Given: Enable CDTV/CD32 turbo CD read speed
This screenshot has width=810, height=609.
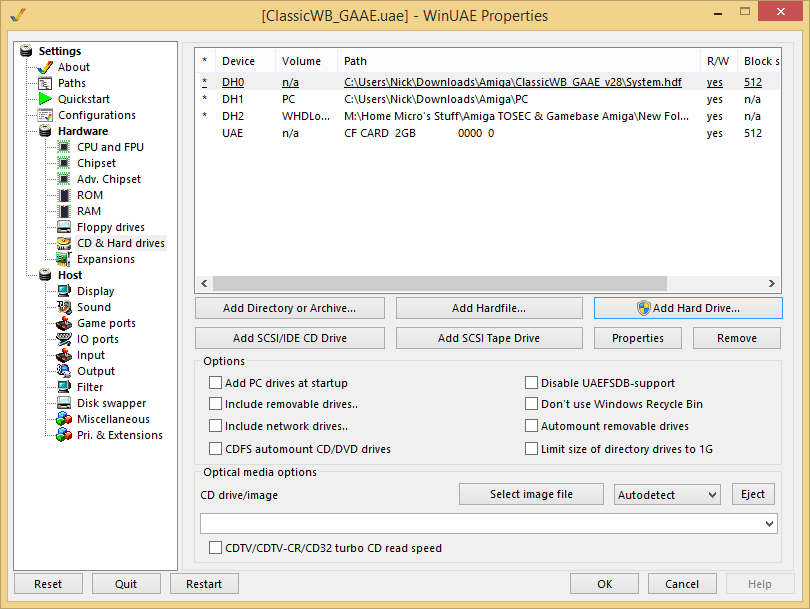Looking at the screenshot, I should coord(215,548).
